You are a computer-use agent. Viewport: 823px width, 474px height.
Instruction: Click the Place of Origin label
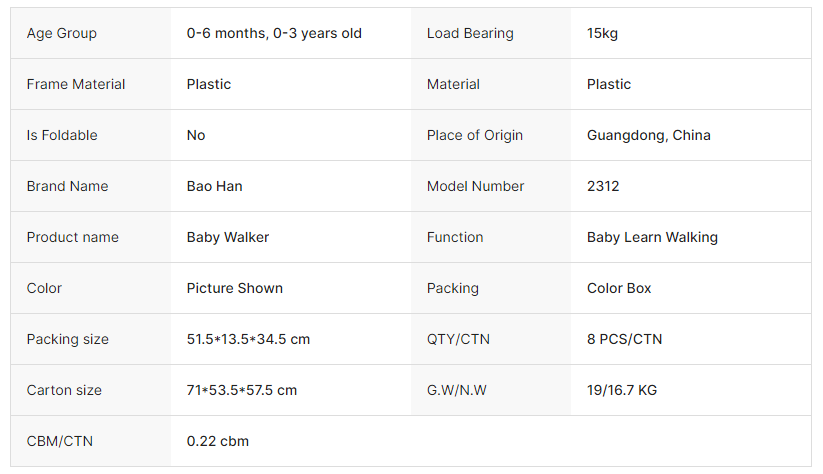click(475, 135)
